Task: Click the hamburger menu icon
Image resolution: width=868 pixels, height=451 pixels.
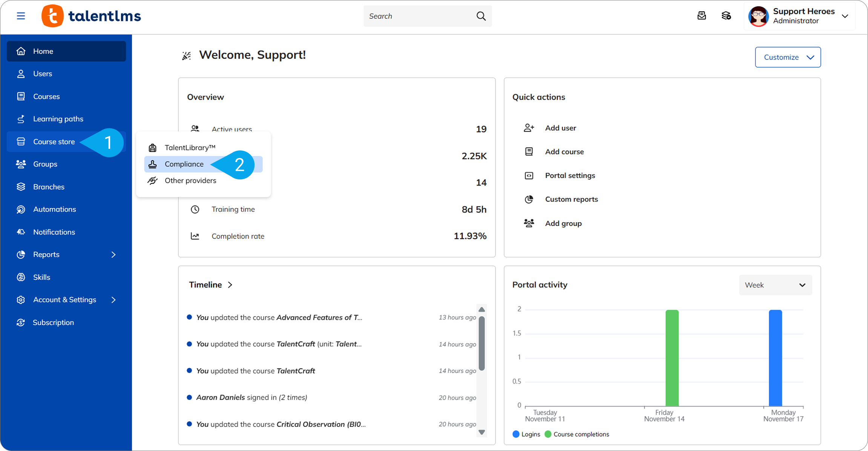Action: 21,16
